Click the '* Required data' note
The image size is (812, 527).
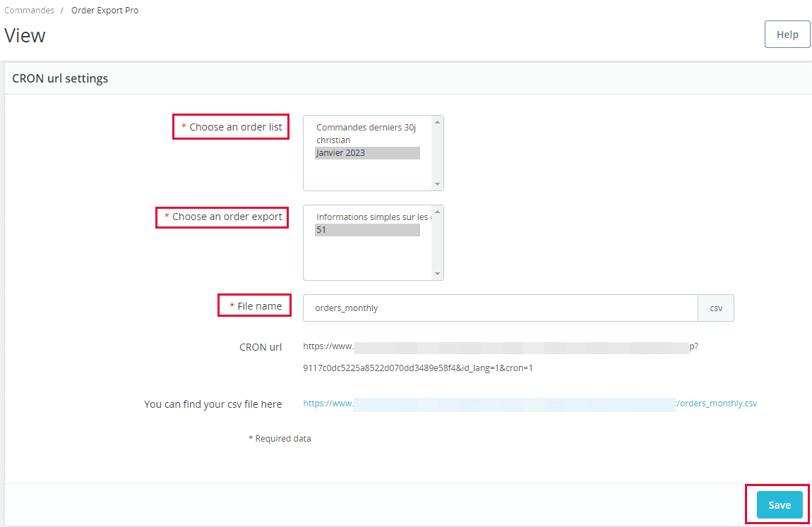(x=280, y=439)
